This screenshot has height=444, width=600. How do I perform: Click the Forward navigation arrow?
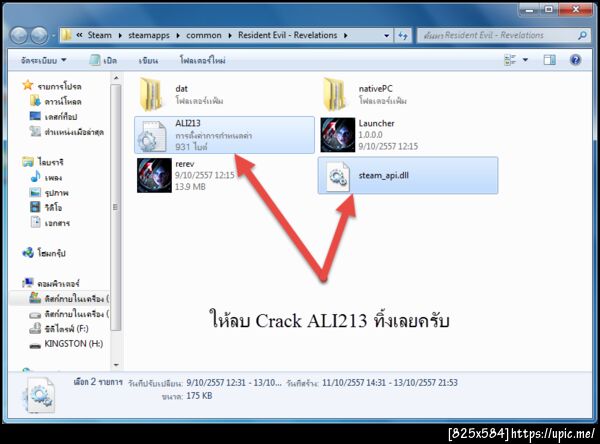point(39,36)
